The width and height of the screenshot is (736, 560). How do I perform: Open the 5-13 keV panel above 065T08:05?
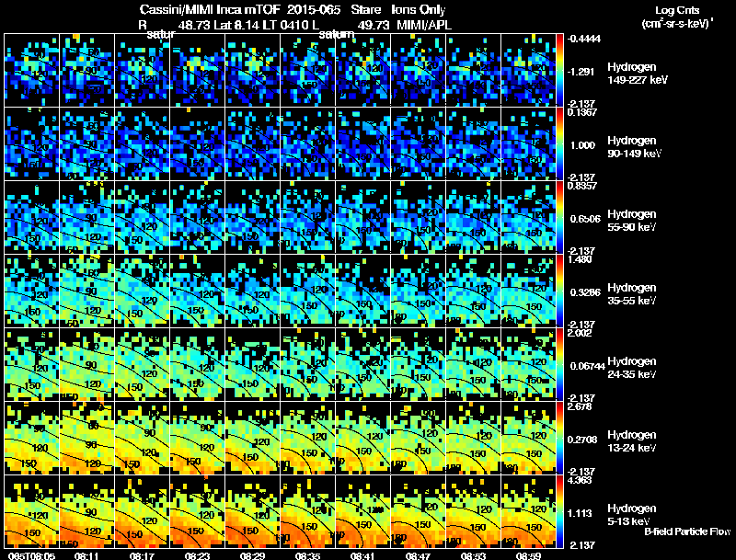(31, 511)
